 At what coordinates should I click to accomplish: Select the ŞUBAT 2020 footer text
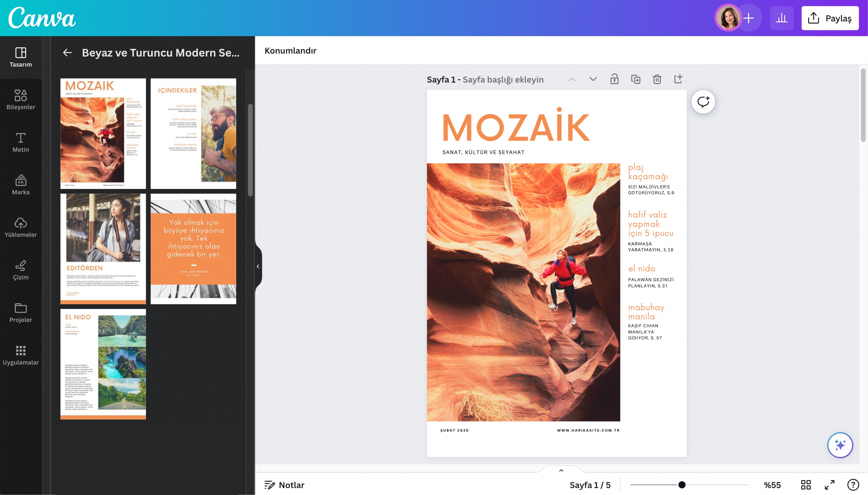(x=454, y=430)
